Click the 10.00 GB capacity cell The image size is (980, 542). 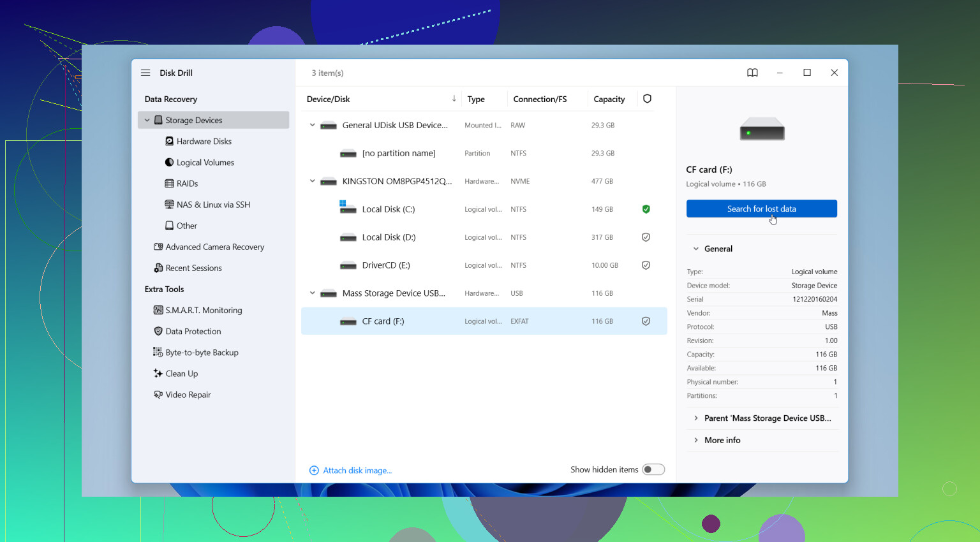click(605, 265)
